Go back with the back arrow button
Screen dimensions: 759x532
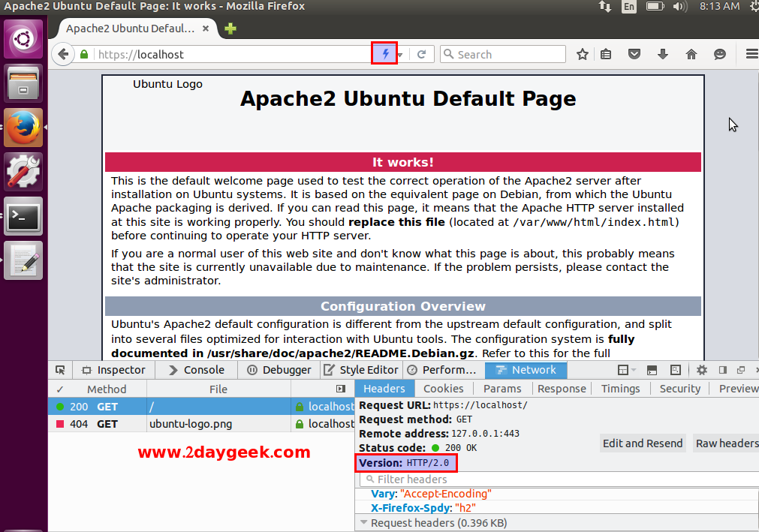[63, 54]
